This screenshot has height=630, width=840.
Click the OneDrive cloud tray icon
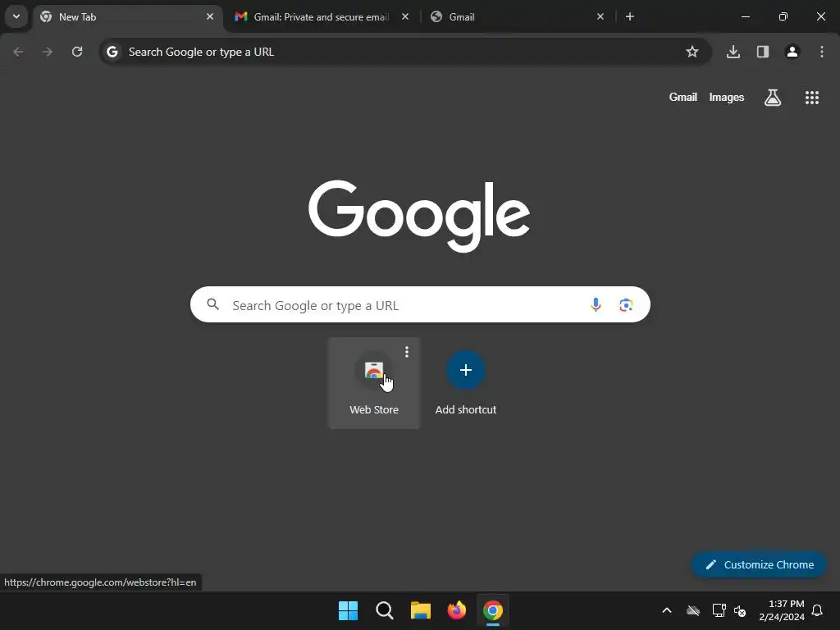click(693, 610)
